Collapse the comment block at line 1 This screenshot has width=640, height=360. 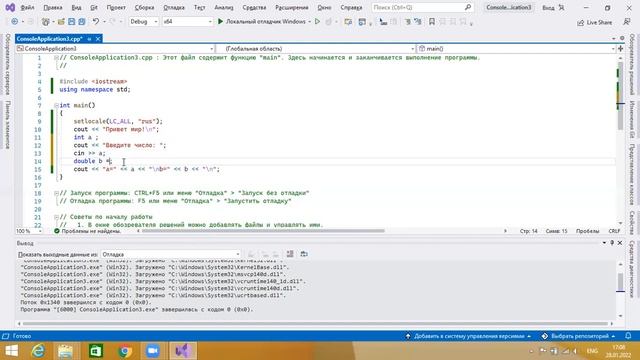[x=56, y=58]
